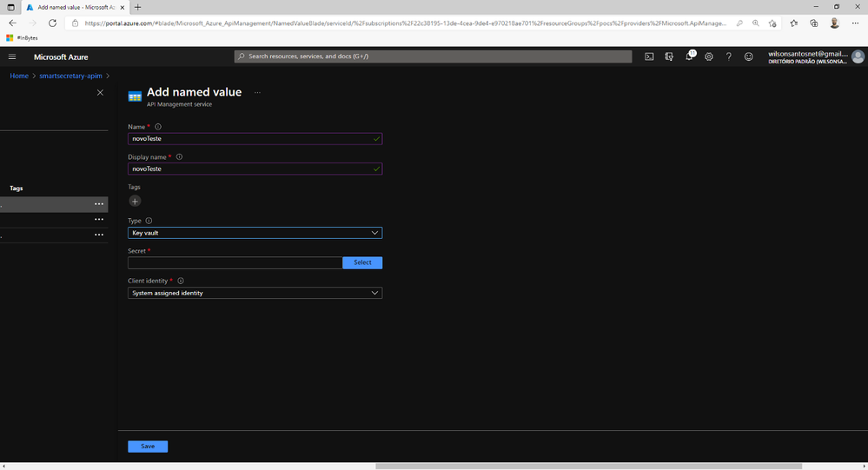Open Directories and subscriptions filter icon
Screen dimensions: 868x470
pos(669,56)
